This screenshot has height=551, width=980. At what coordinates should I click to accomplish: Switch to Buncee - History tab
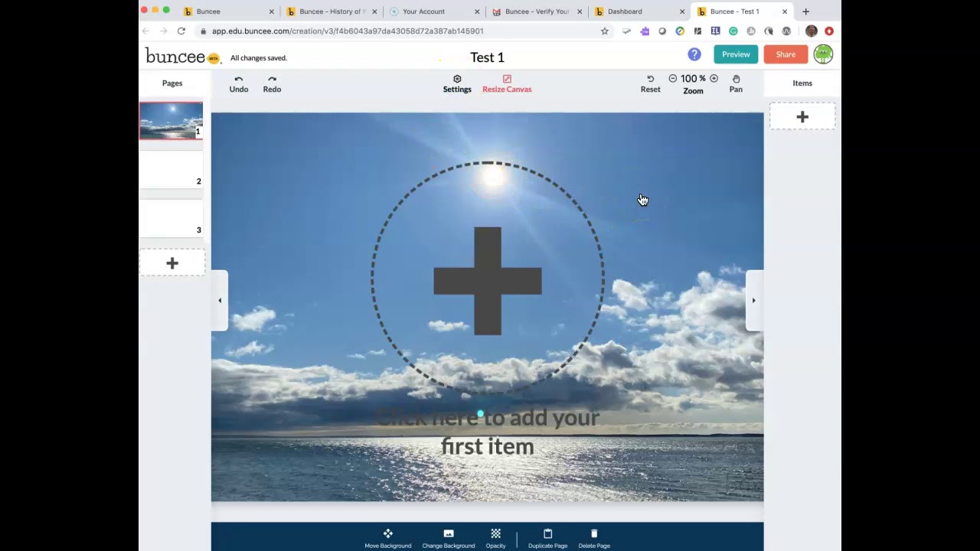coord(332,11)
